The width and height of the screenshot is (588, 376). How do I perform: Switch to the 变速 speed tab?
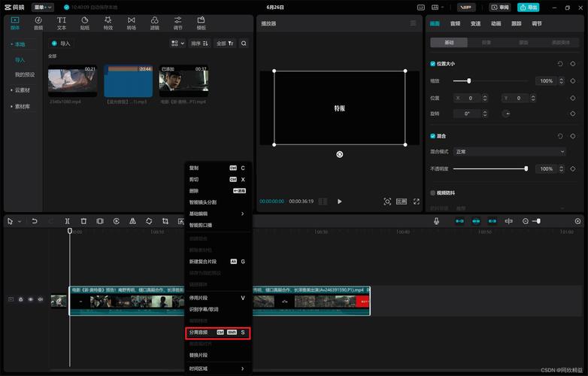click(475, 23)
